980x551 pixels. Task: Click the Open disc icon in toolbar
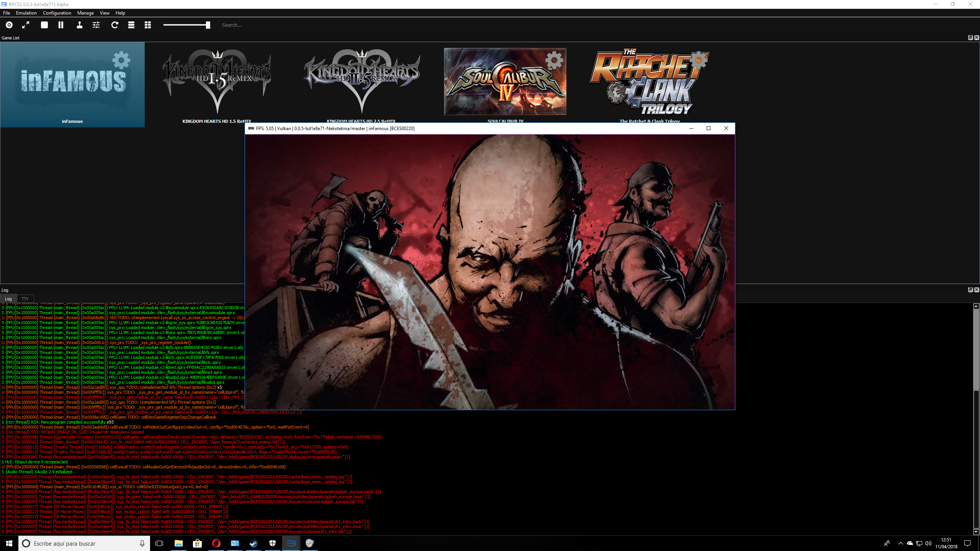(x=9, y=25)
